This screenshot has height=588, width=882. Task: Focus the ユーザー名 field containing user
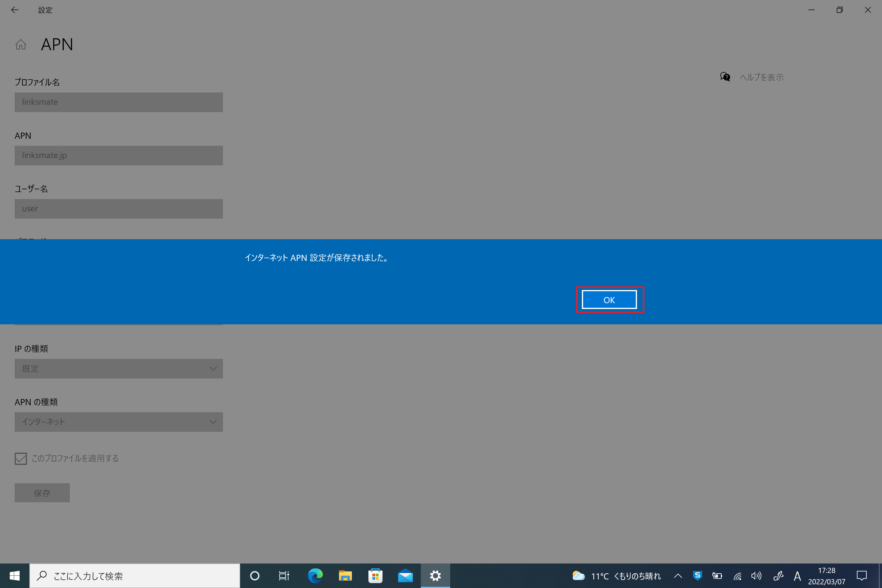pyautogui.click(x=119, y=209)
